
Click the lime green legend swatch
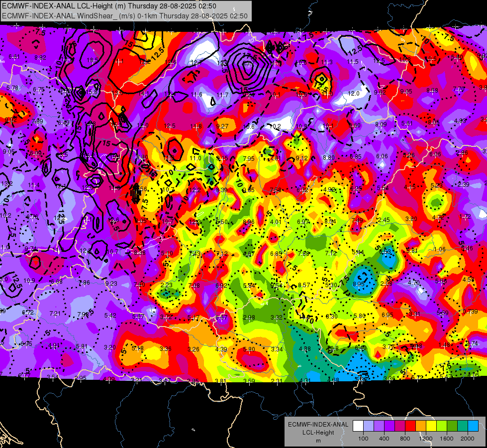tap(442, 426)
